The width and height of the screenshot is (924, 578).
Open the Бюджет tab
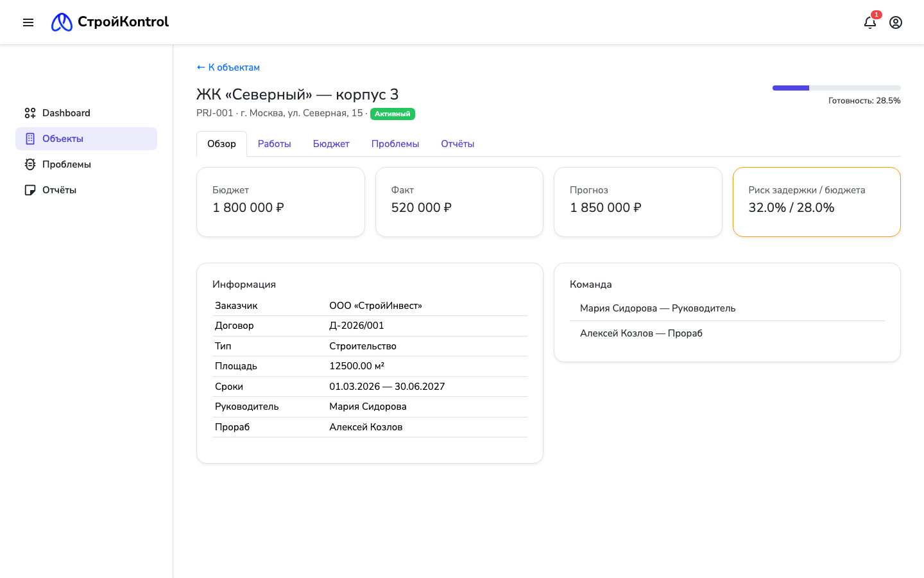click(331, 144)
